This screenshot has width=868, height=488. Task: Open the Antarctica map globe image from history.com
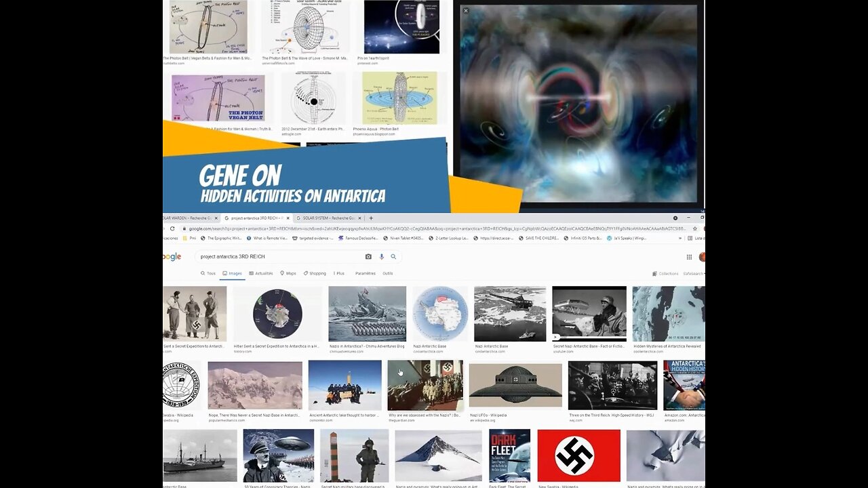[277, 314]
